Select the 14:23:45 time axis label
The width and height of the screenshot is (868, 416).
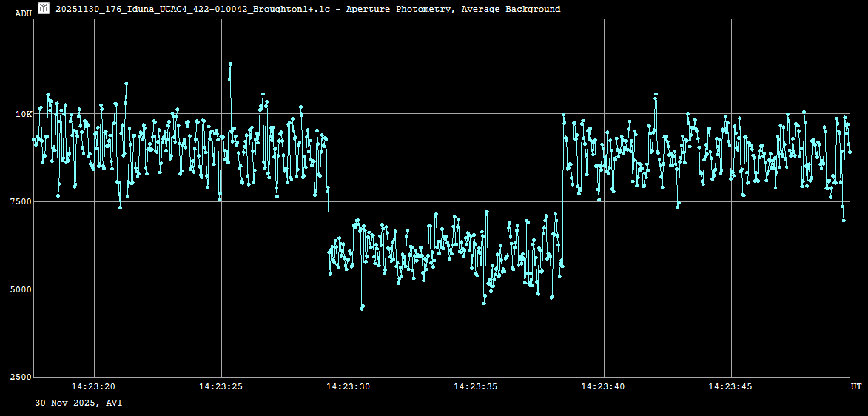click(731, 386)
